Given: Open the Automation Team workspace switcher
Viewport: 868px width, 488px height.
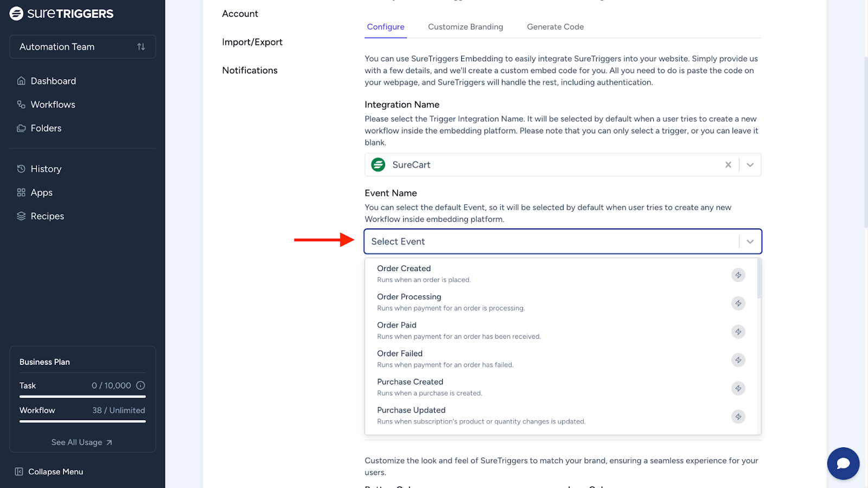Looking at the screenshot, I should point(82,47).
